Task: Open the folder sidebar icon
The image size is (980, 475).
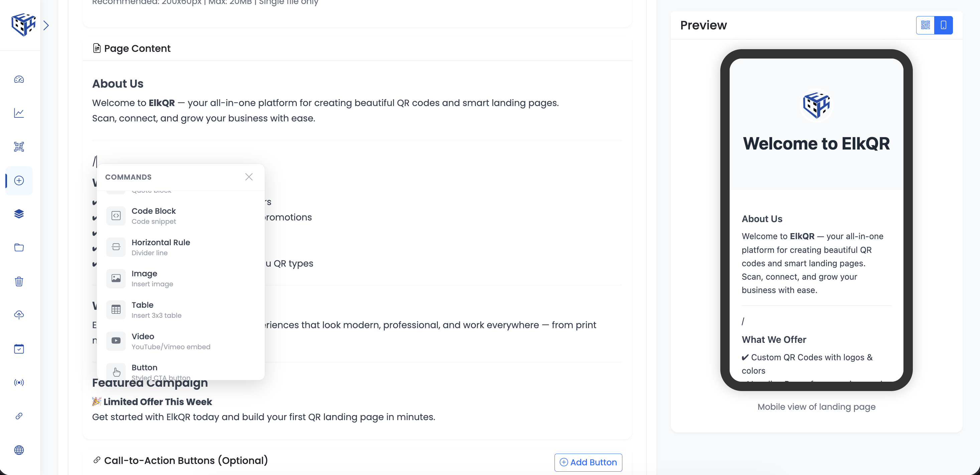Action: click(x=19, y=248)
